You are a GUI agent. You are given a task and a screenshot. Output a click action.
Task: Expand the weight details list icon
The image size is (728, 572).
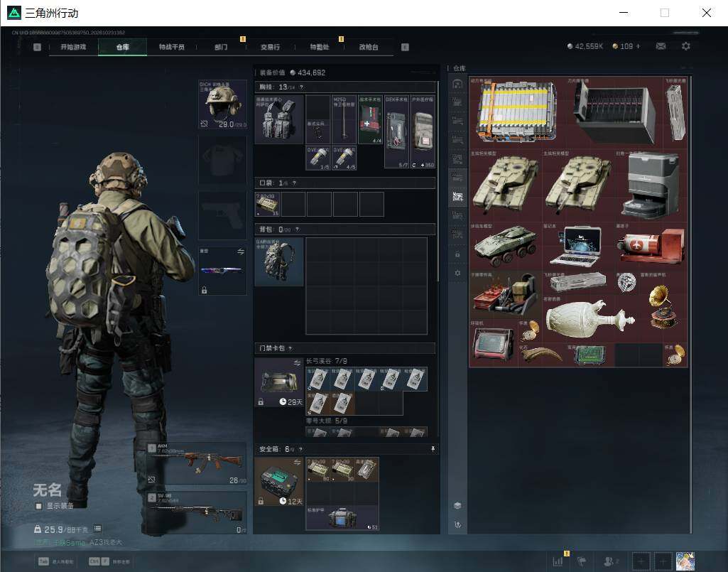tap(97, 529)
